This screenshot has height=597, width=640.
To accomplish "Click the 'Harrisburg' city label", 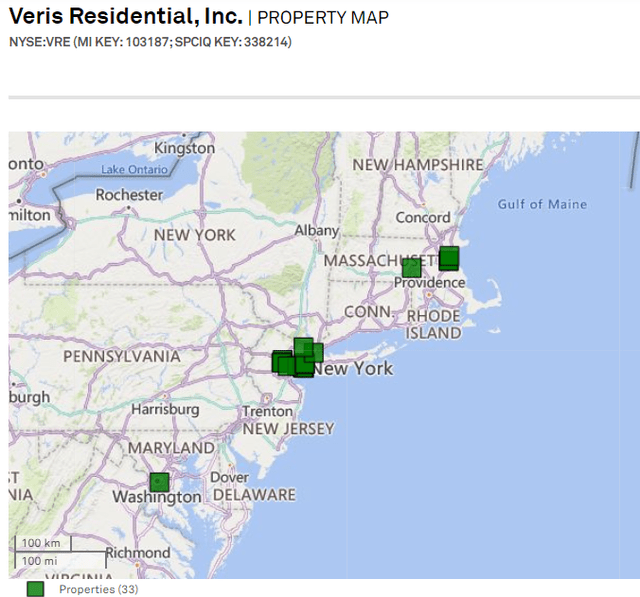I will (x=165, y=409).
